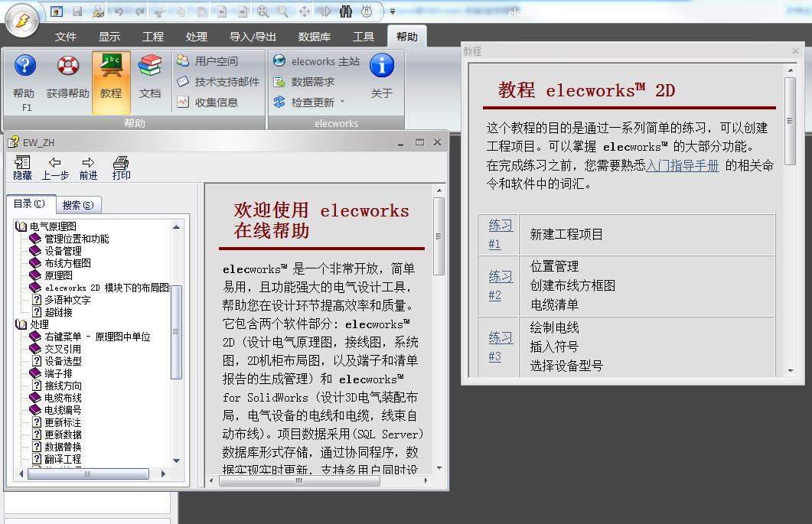The width and height of the screenshot is (812, 524).
Task: Expand the 检查更新 dropdown arrow
Action: point(343,103)
